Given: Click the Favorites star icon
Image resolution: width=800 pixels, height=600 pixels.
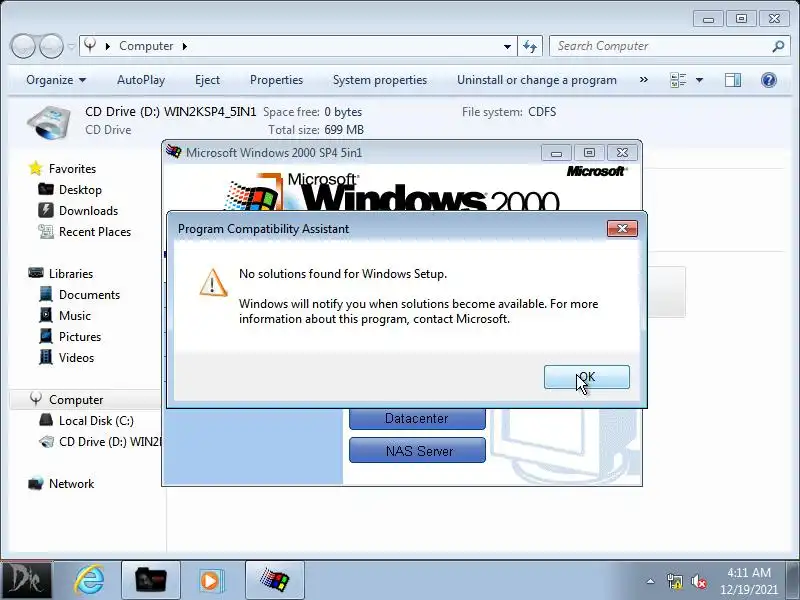Looking at the screenshot, I should pyautogui.click(x=35, y=168).
